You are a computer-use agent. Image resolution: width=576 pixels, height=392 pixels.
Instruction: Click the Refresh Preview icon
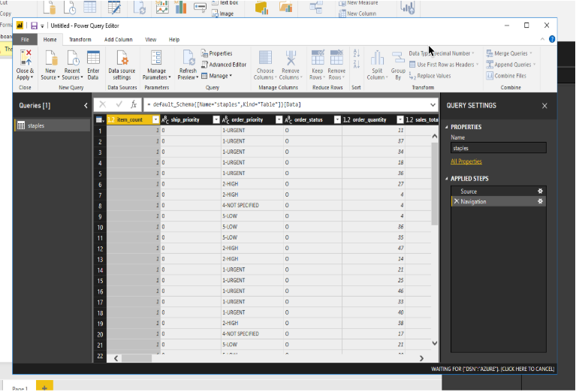pyautogui.click(x=188, y=58)
